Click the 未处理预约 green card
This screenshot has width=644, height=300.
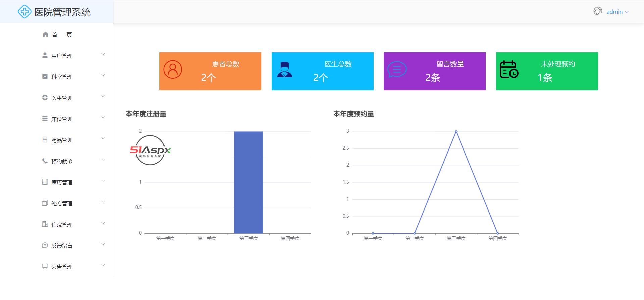point(547,71)
